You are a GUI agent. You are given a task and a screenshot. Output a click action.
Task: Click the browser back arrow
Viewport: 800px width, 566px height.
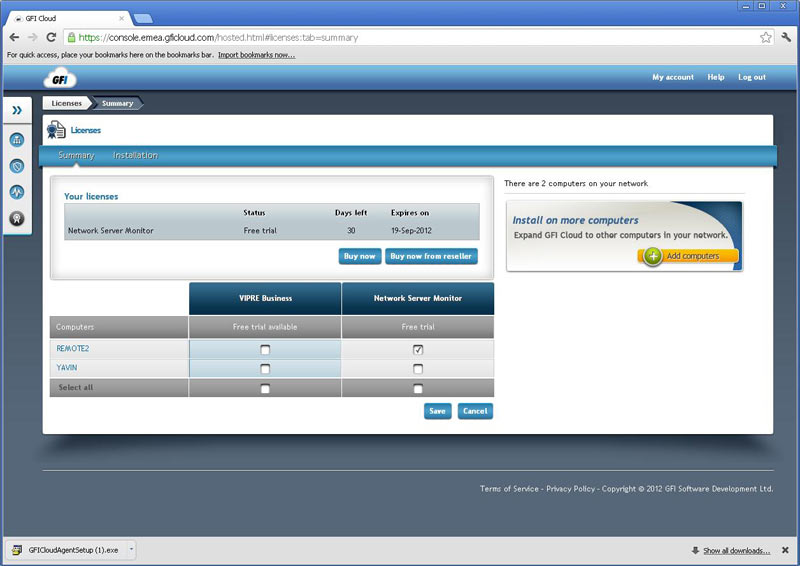coord(14,37)
